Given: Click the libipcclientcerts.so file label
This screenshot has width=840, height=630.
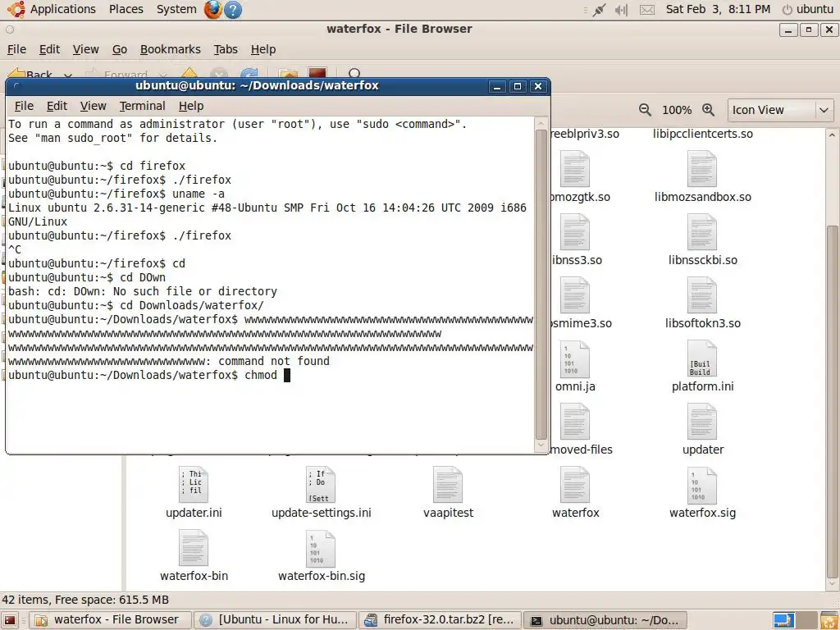Looking at the screenshot, I should click(702, 134).
